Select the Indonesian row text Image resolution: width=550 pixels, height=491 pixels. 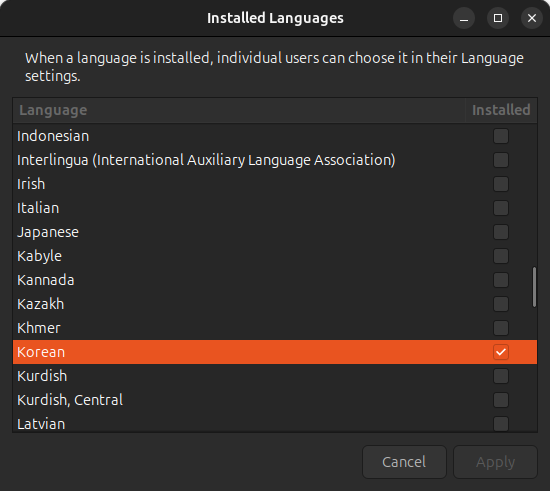tap(53, 136)
